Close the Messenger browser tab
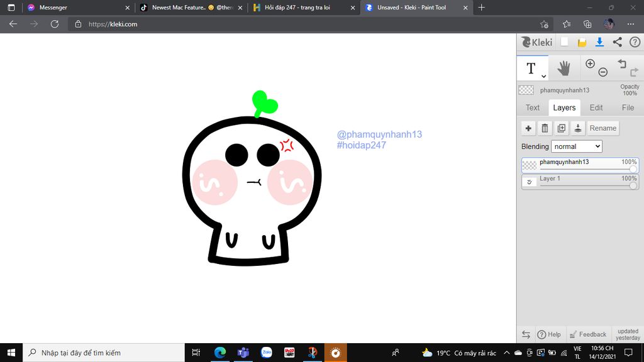Image resolution: width=644 pixels, height=362 pixels. click(x=127, y=8)
